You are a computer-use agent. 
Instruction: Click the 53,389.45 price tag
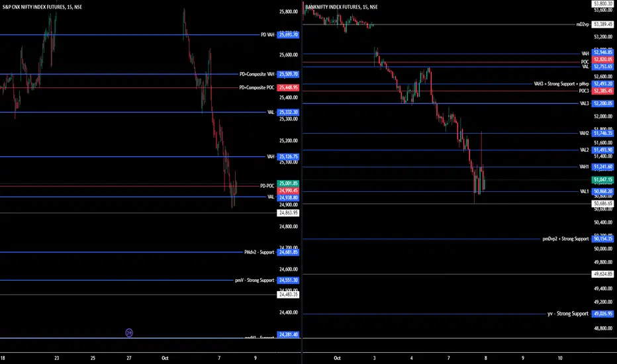pos(603,24)
